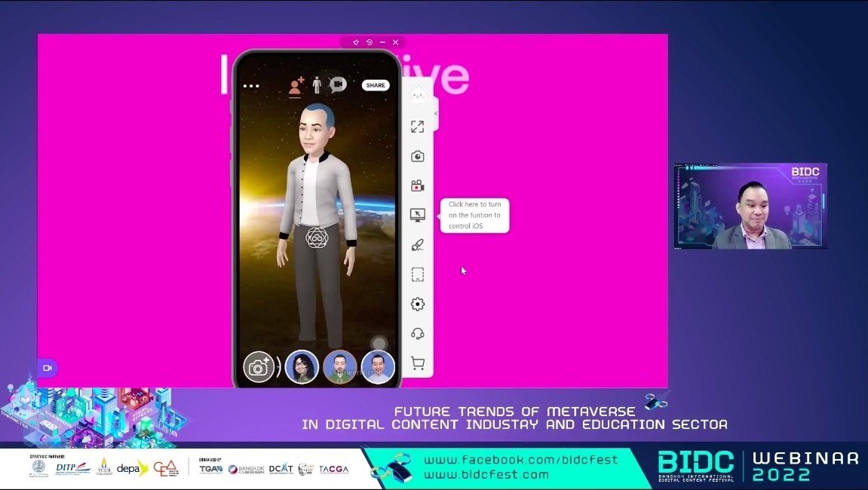The image size is (868, 490).
Task: Click the TGA organizer logo
Action: (211, 469)
